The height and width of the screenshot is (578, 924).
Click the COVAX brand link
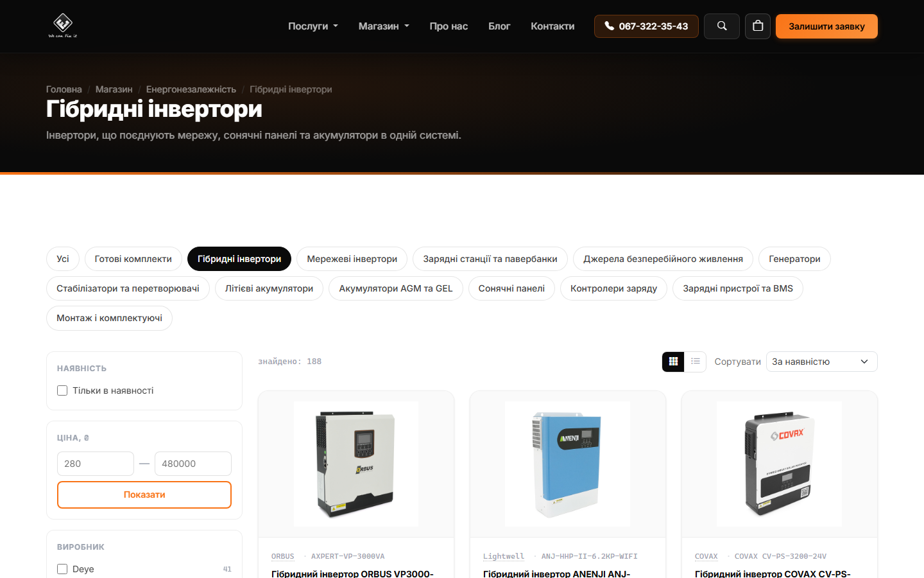point(706,556)
